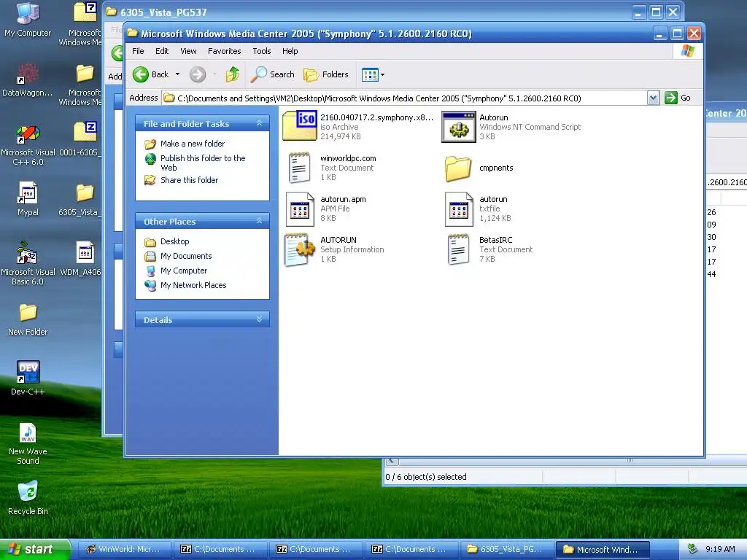Switch to 6305_Vista_PG taskbar button
Screen dimensions: 747x560
pyautogui.click(x=507, y=549)
